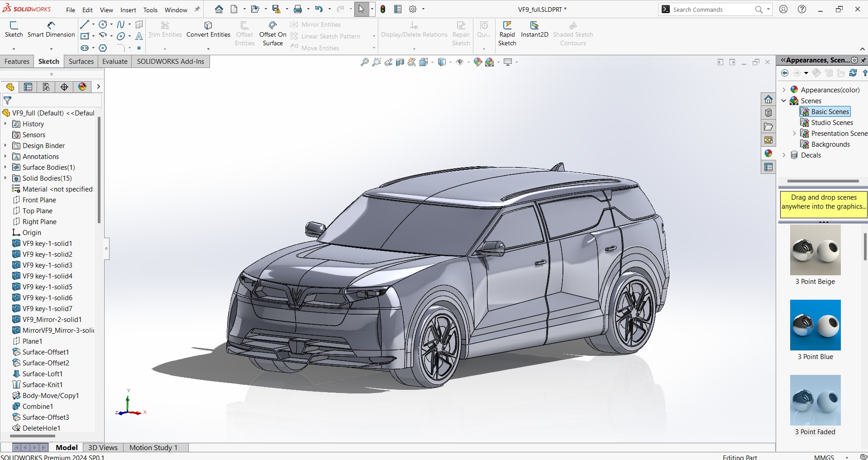Image resolution: width=868 pixels, height=460 pixels.
Task: Open the PropertyManager tab icon
Action: click(x=28, y=87)
